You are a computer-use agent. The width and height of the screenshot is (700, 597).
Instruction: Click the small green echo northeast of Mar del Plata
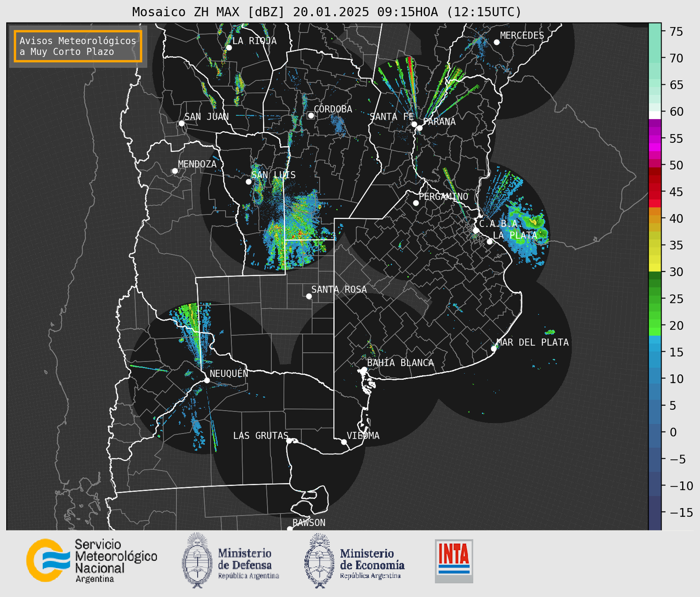(x=550, y=332)
